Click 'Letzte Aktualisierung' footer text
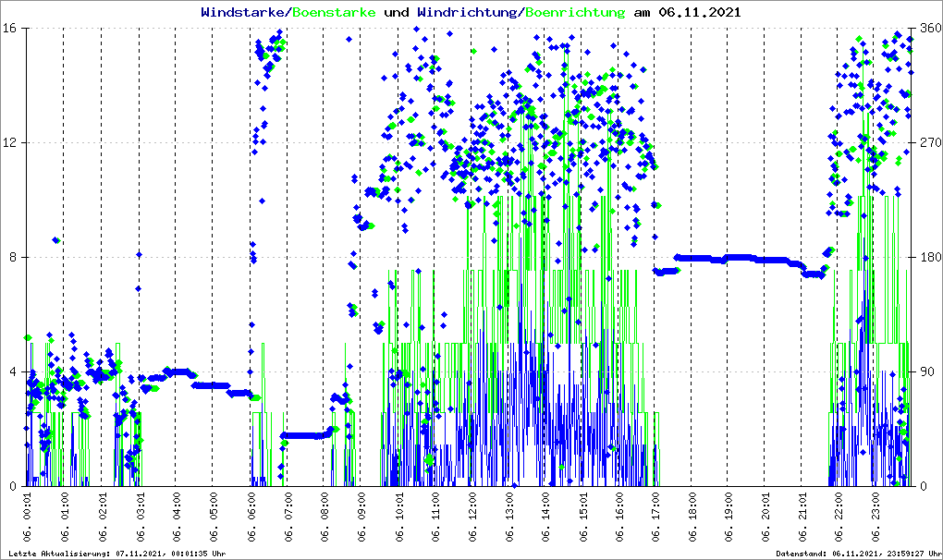The height and width of the screenshot is (560, 943). 117,554
